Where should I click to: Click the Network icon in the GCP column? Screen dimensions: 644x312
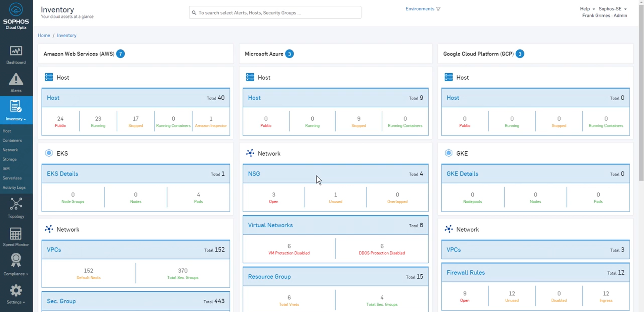[448, 229]
